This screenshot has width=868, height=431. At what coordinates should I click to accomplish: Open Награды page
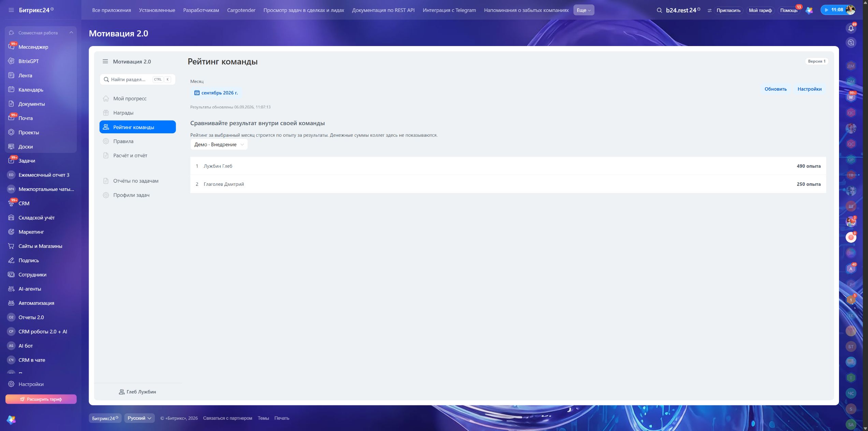pos(137,113)
